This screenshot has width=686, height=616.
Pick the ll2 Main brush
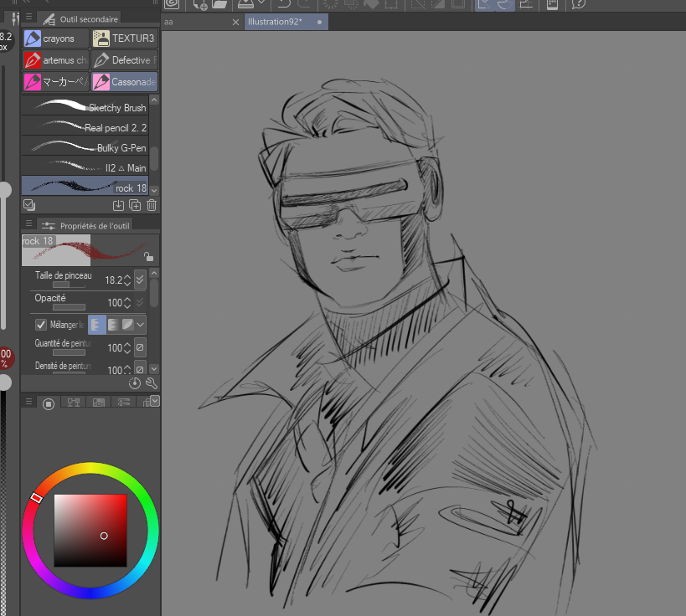[x=85, y=166]
